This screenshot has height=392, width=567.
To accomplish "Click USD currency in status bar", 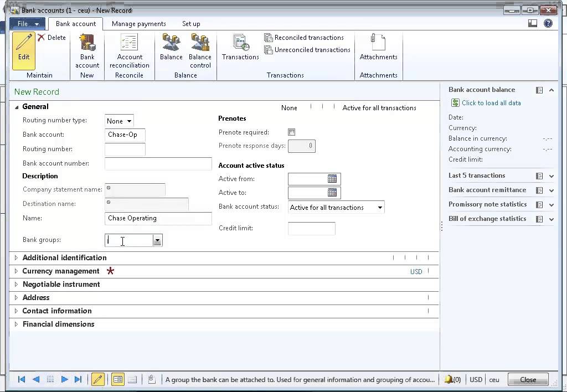I will tap(476, 380).
